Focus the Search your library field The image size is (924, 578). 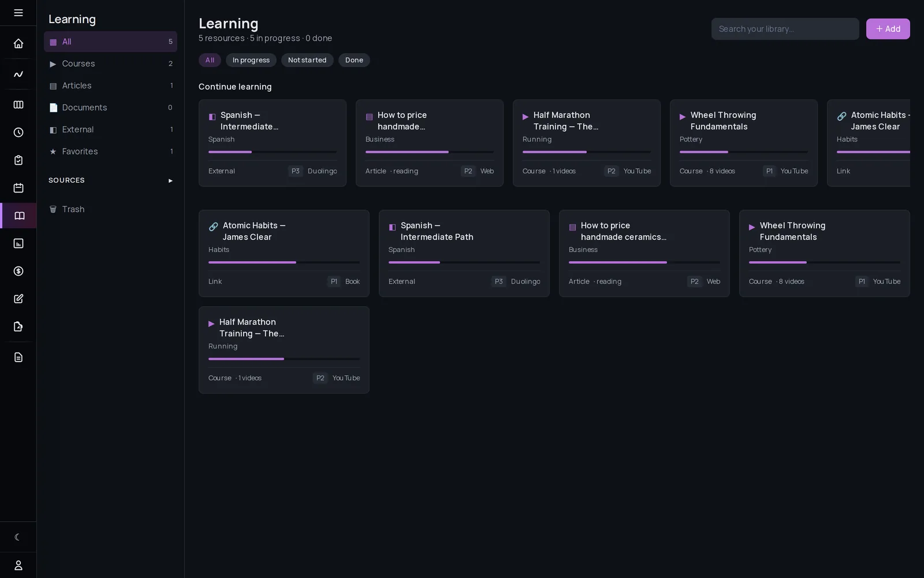click(785, 29)
